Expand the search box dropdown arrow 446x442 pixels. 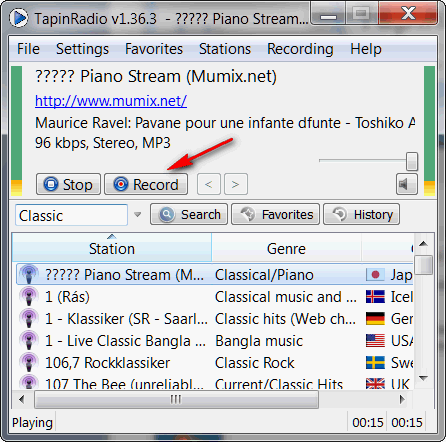click(138, 215)
